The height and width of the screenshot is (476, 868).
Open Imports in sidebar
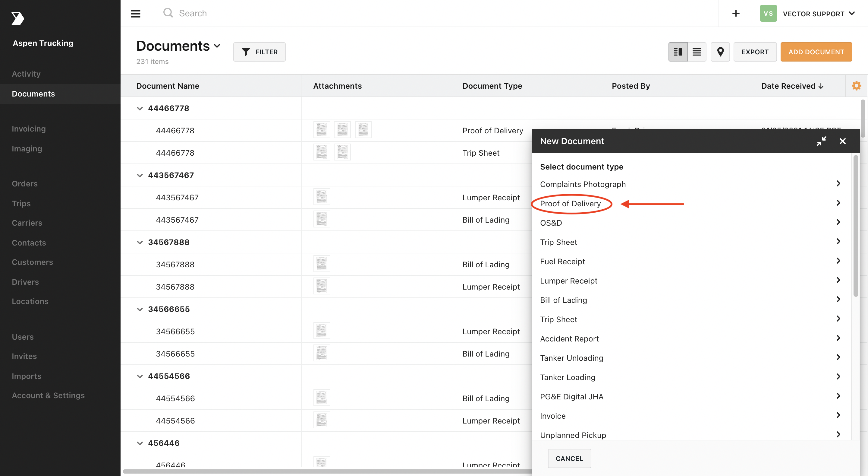point(26,376)
